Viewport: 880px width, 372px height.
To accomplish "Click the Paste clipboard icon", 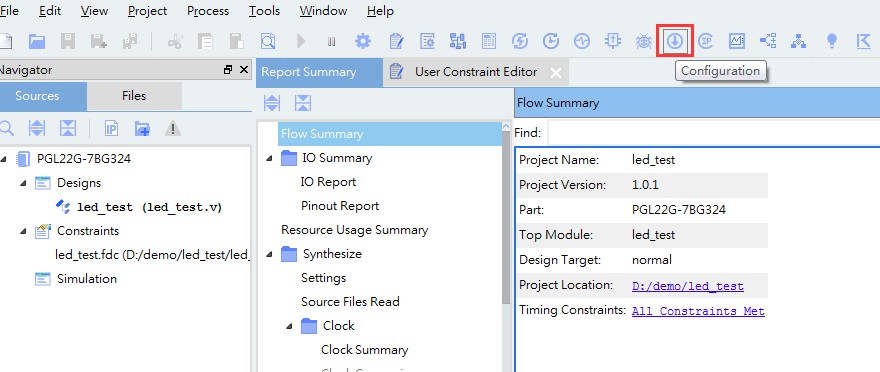I will (237, 40).
